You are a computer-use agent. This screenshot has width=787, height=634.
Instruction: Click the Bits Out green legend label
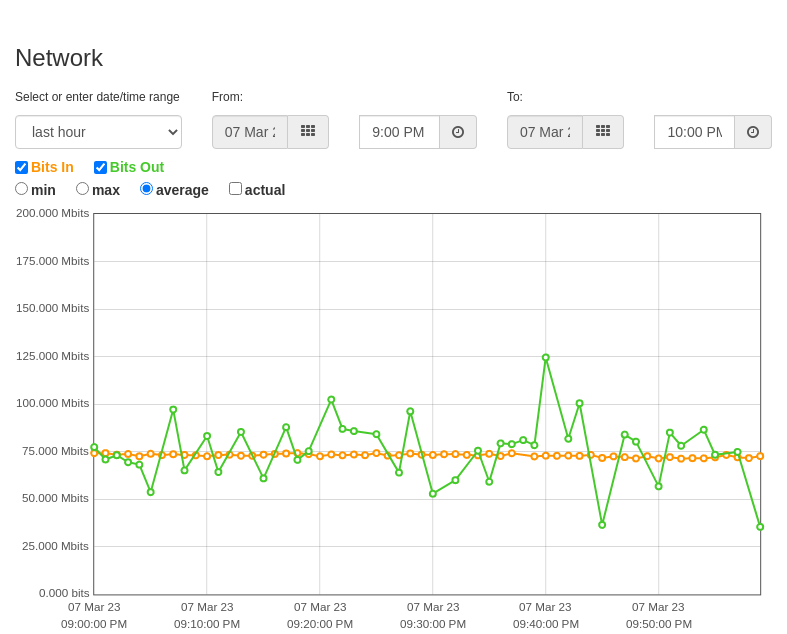[137, 167]
